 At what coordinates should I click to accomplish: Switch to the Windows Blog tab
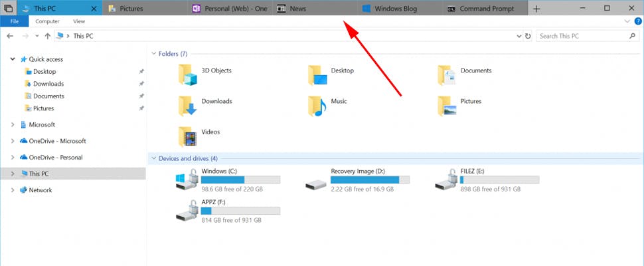click(x=400, y=8)
